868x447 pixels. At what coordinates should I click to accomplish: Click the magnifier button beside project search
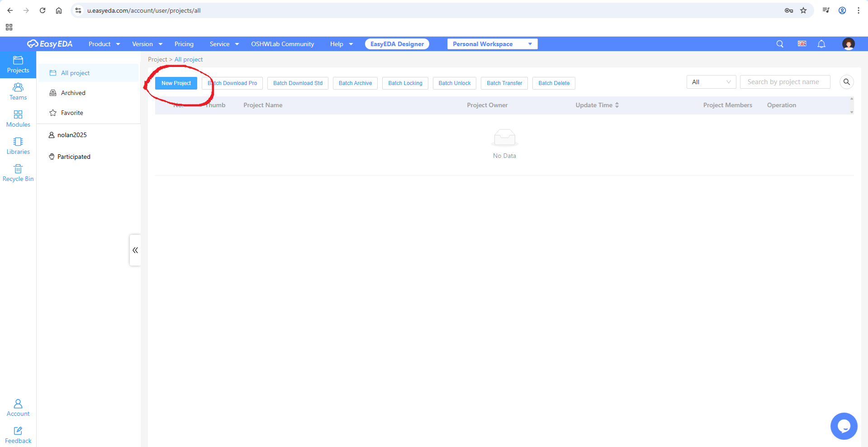point(846,82)
